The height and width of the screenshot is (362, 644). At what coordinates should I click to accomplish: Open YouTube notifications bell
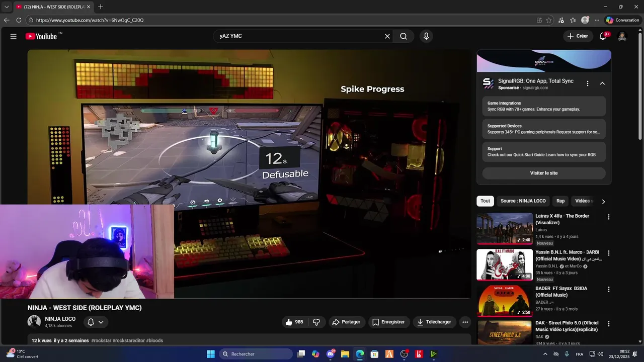click(603, 36)
